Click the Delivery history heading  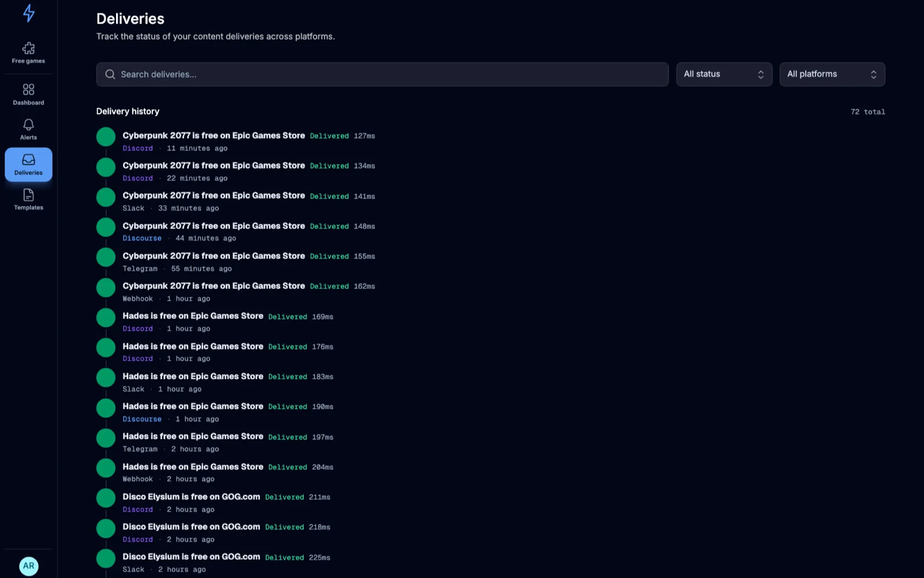(128, 112)
